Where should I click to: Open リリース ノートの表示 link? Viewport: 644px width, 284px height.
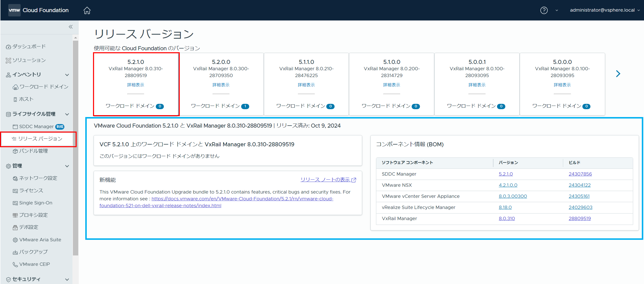click(328, 180)
